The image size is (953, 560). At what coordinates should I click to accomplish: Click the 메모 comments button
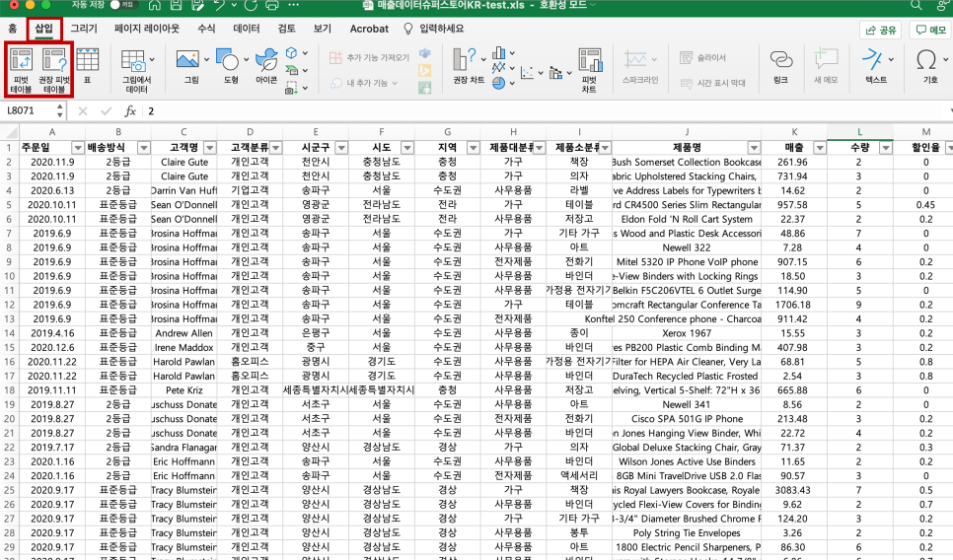930,30
